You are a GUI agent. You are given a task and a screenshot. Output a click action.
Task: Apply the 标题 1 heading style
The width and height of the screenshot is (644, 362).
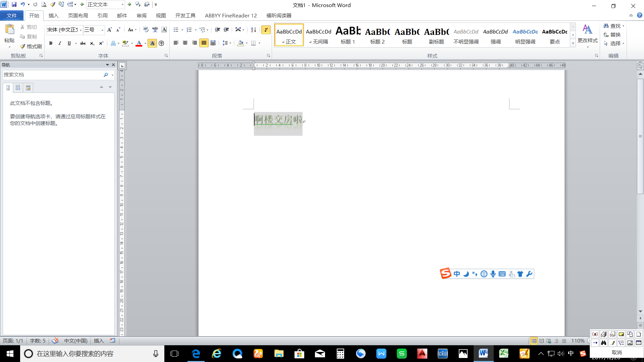click(348, 35)
